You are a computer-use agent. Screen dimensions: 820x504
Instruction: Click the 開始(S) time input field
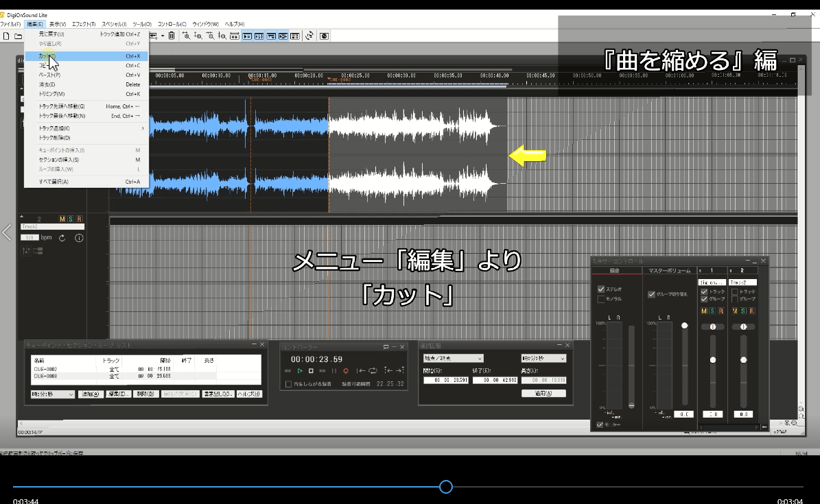coord(446,380)
